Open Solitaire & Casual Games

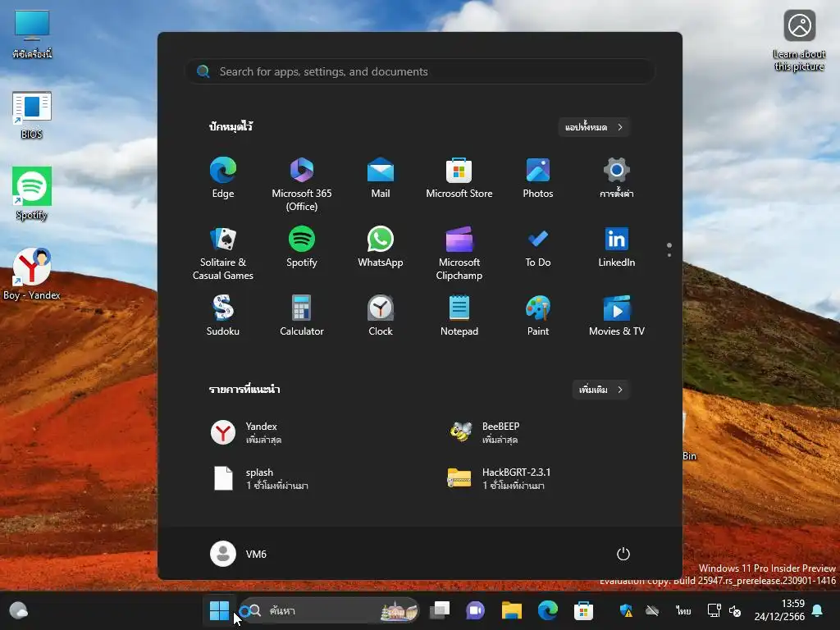(x=223, y=253)
